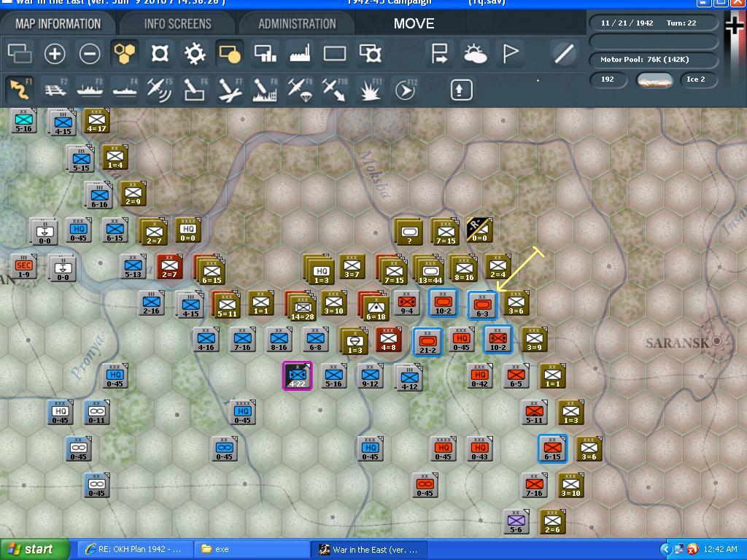
Task: Open the MAP INFORMATION tab
Action: pos(58,24)
